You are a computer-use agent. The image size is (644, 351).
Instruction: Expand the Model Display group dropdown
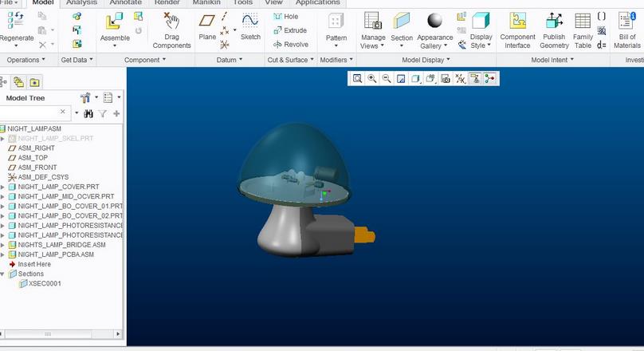[x=448, y=60]
